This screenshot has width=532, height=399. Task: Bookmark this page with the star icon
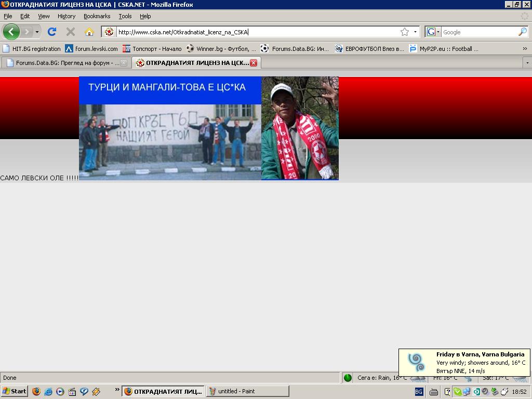(405, 32)
